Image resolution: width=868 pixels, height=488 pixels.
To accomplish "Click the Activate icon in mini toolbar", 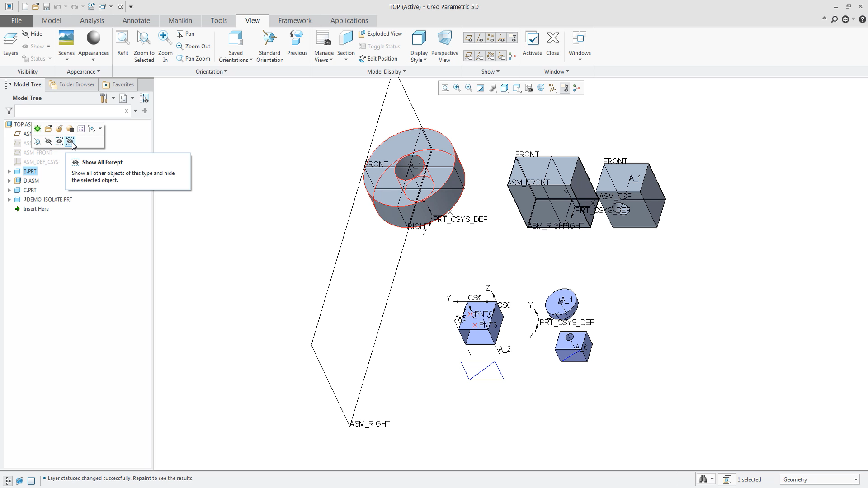I will click(x=38, y=129).
